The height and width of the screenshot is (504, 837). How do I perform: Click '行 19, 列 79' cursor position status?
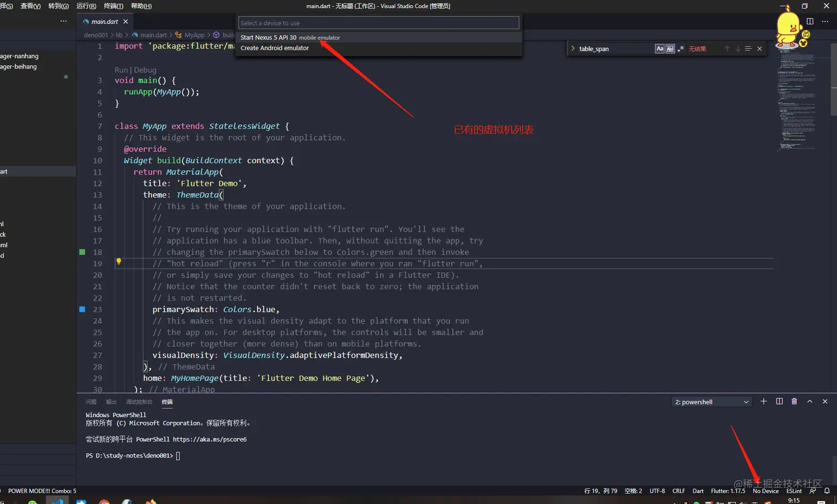coord(601,491)
